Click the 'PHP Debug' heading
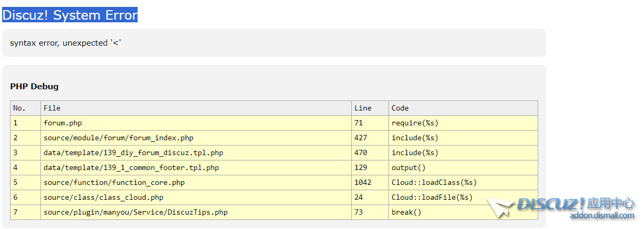644x229 pixels. click(35, 86)
